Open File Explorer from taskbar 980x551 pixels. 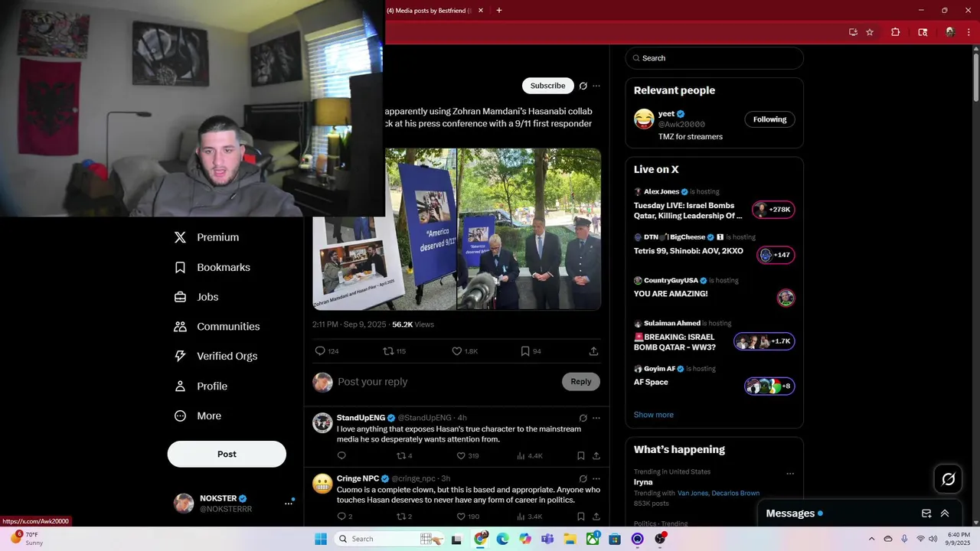(x=570, y=539)
